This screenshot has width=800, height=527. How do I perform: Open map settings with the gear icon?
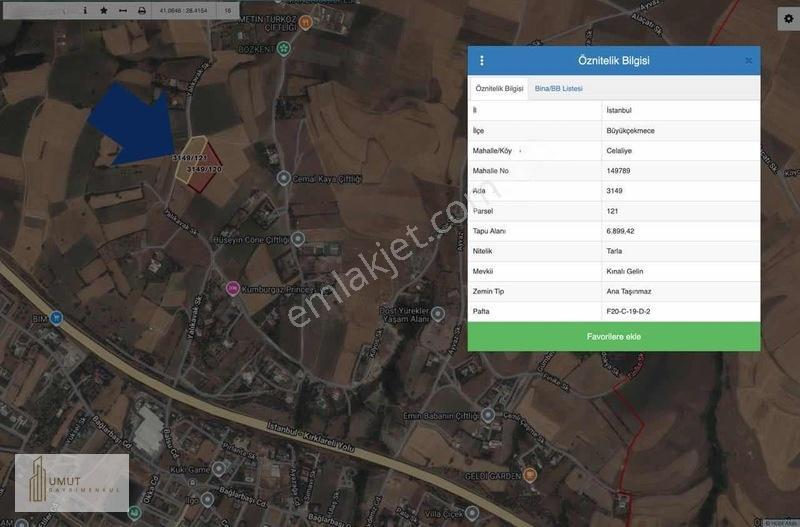788,18
